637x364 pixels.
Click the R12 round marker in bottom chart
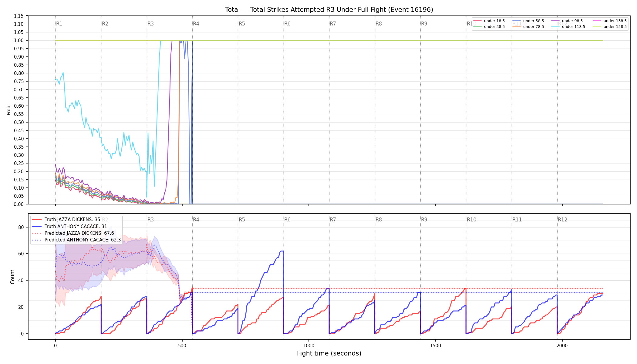(562, 220)
